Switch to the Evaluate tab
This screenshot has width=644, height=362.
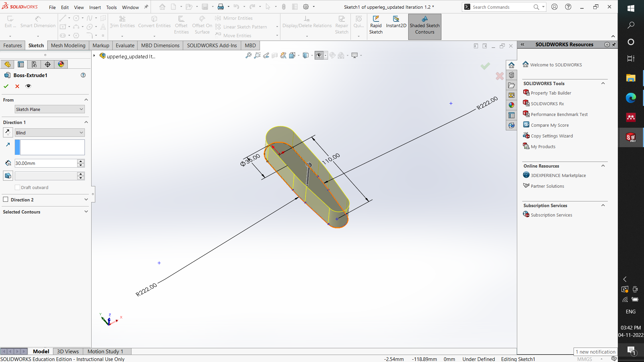[x=125, y=45]
